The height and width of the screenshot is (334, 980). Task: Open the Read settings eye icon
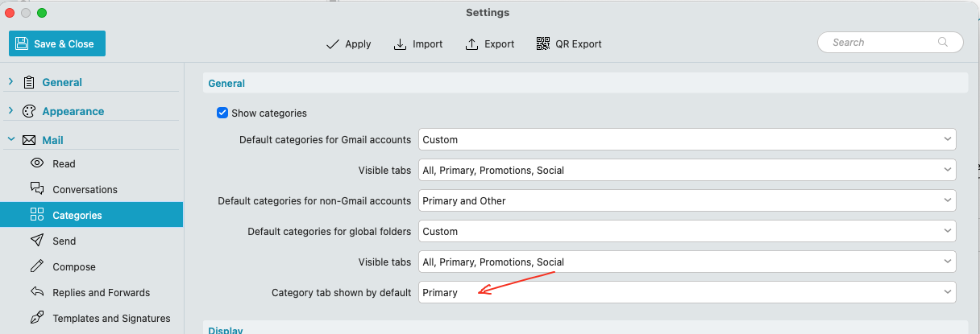(x=37, y=163)
